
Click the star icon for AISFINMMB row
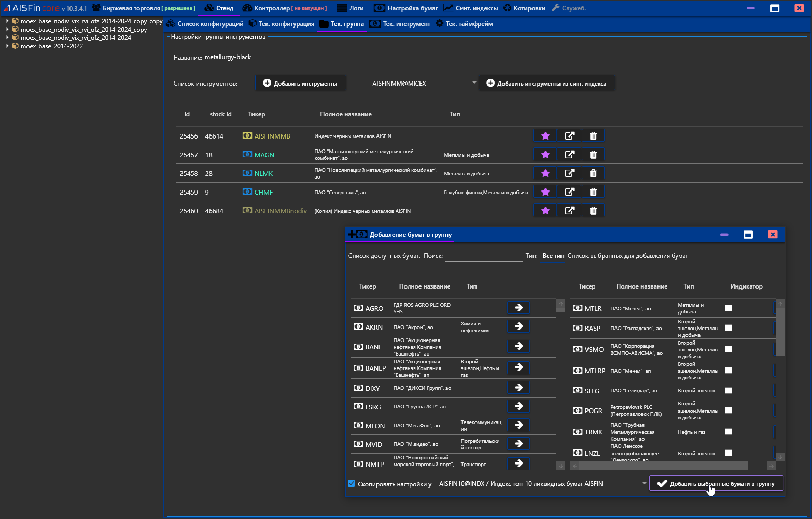545,136
